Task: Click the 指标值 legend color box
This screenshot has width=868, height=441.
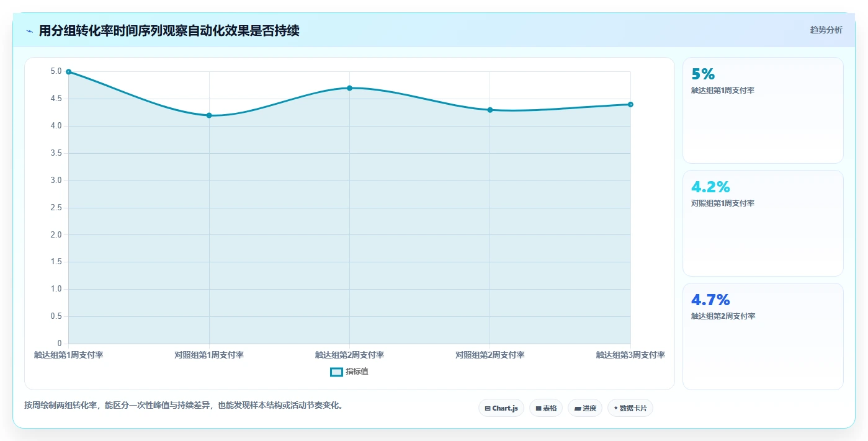Action: tap(336, 372)
